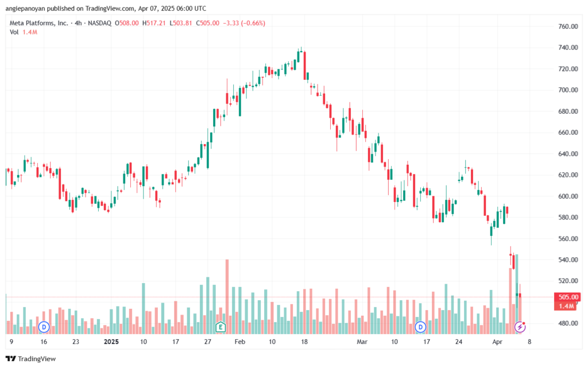Click the 505.00 current price label
Screen dimensions: 588x368
[568, 297]
